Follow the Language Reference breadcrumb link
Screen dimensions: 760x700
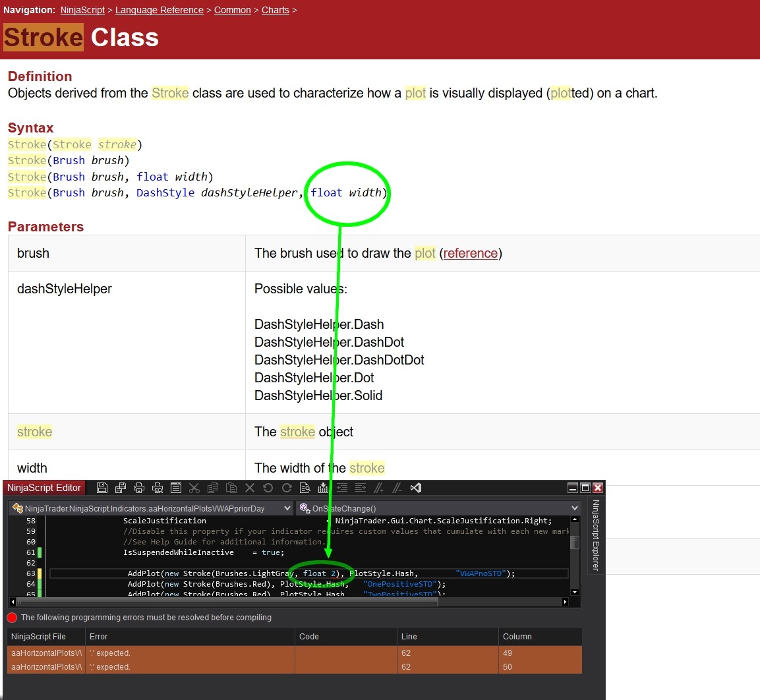point(160,10)
